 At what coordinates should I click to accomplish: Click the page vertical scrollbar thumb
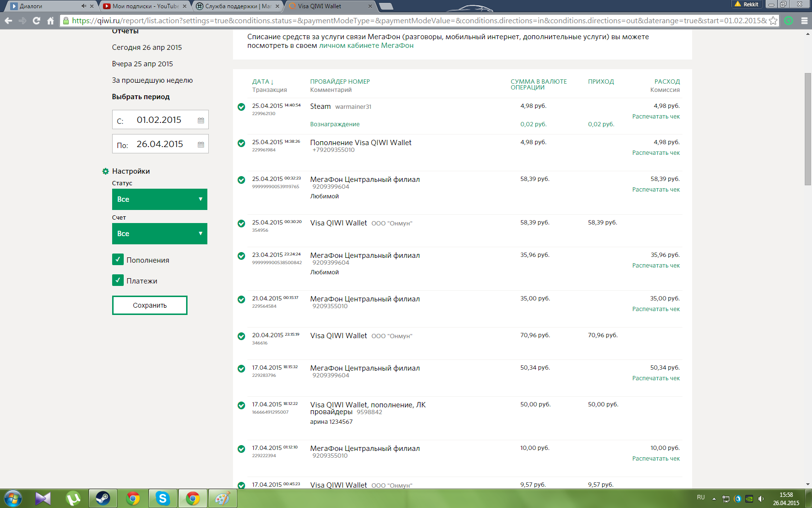pos(808,129)
